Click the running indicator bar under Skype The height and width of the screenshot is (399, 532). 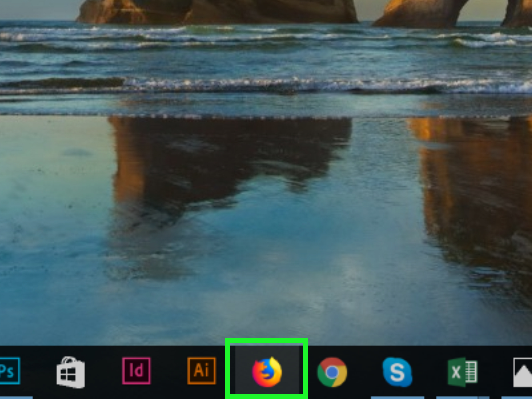[397, 397]
